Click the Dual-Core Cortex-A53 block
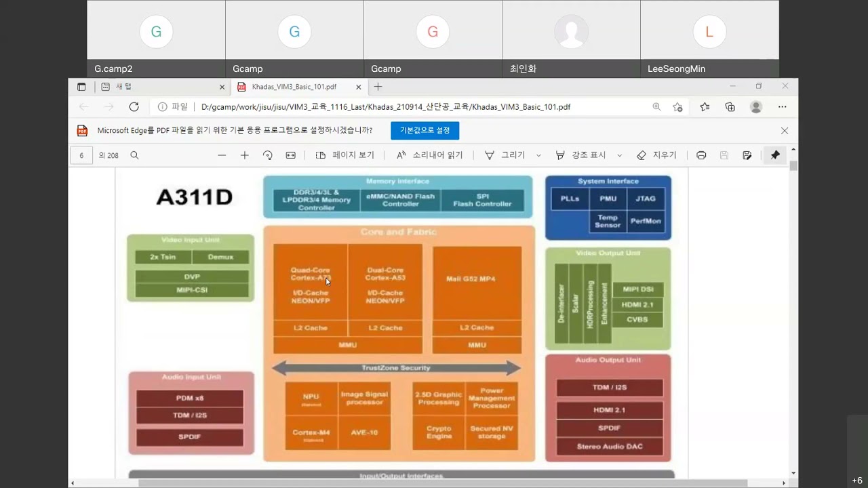 pos(385,283)
